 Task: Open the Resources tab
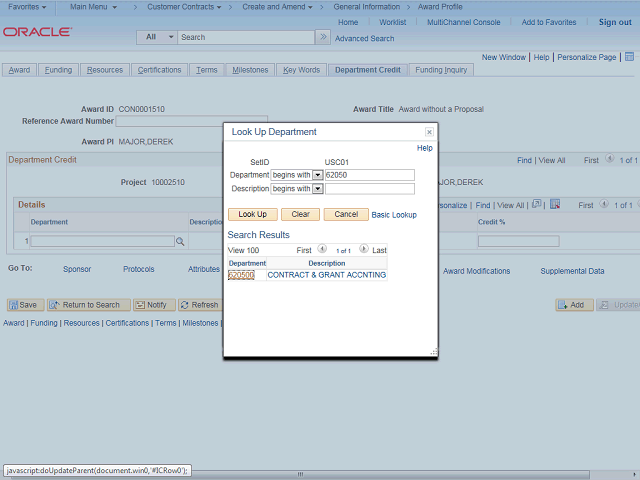(x=104, y=70)
